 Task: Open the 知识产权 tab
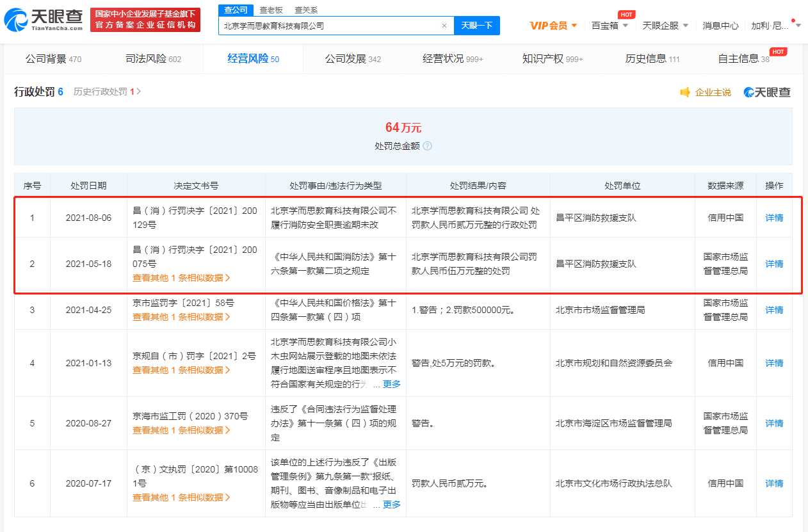tap(552, 59)
